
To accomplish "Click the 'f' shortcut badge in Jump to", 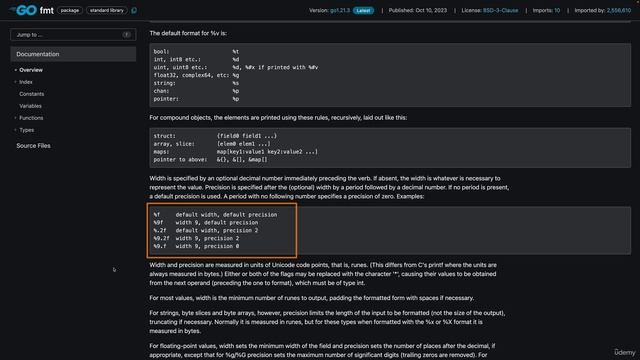I will coord(127,35).
